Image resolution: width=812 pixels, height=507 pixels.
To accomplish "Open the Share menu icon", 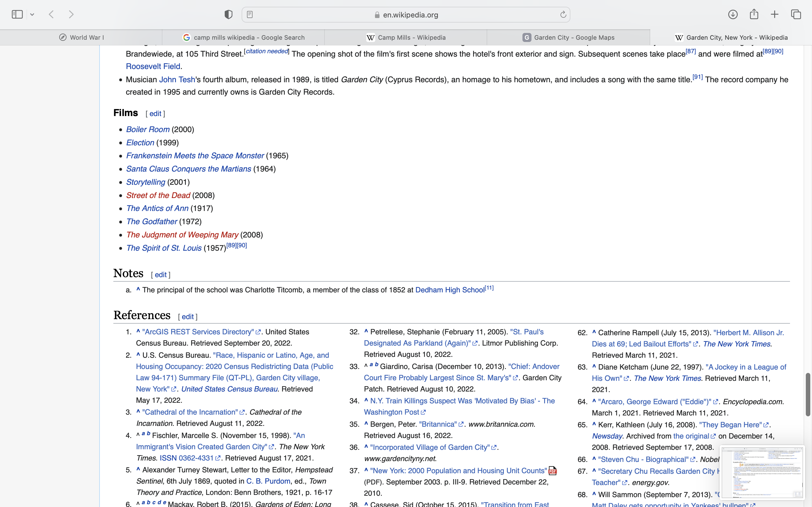I will click(x=754, y=14).
